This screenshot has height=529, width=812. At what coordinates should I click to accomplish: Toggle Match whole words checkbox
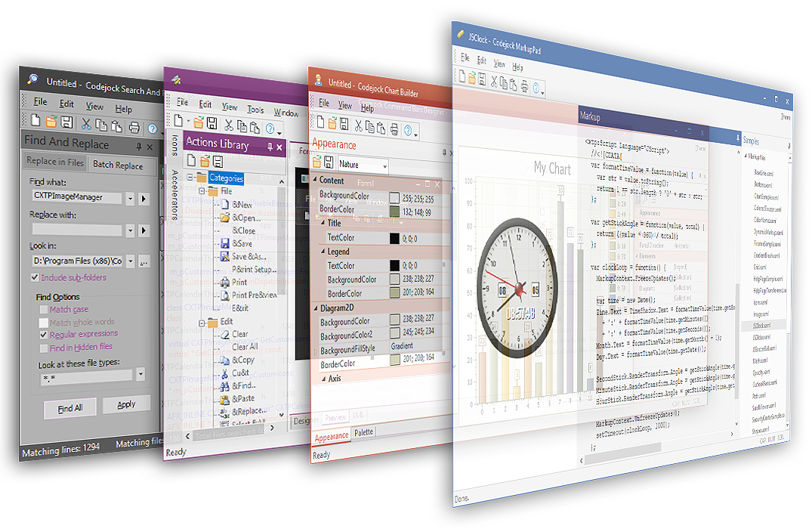point(44,322)
